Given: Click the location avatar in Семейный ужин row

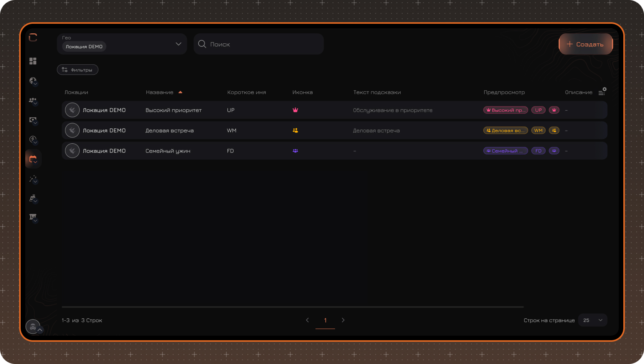Looking at the screenshot, I should 72,151.
